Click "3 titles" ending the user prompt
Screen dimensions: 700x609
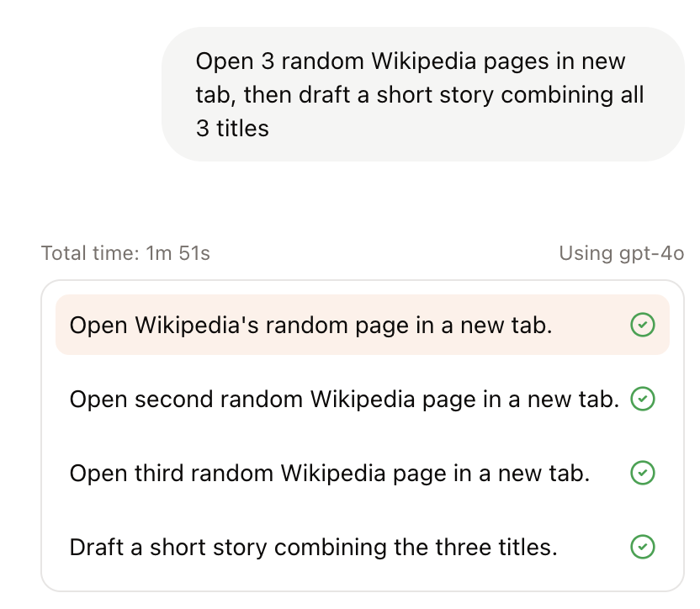coord(232,128)
